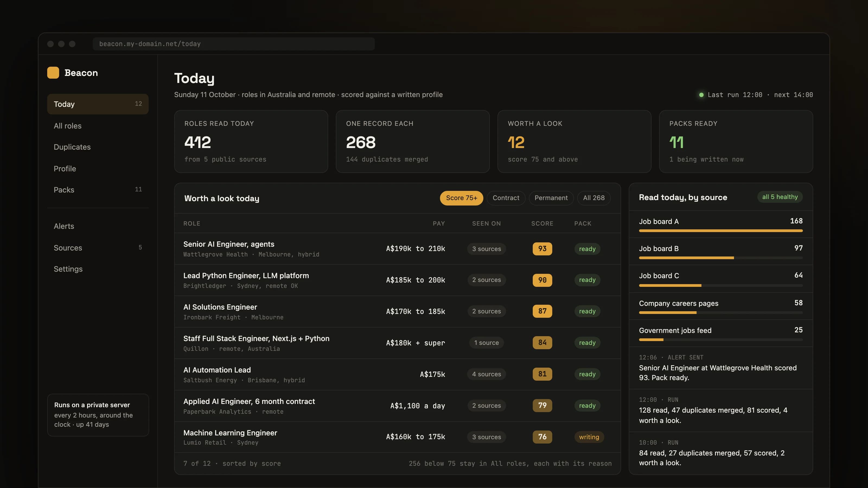The image size is (868, 488).
Task: Open the Packs sidebar item
Action: click(98, 190)
